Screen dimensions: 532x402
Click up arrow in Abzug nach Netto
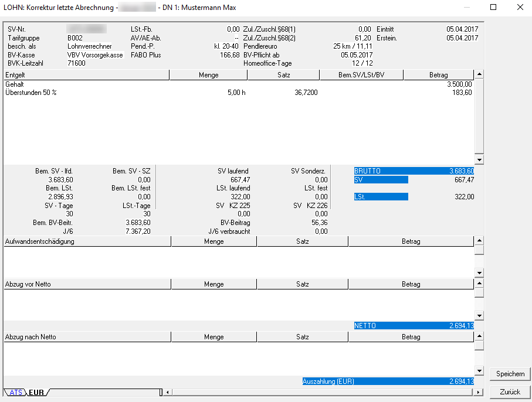click(479, 336)
